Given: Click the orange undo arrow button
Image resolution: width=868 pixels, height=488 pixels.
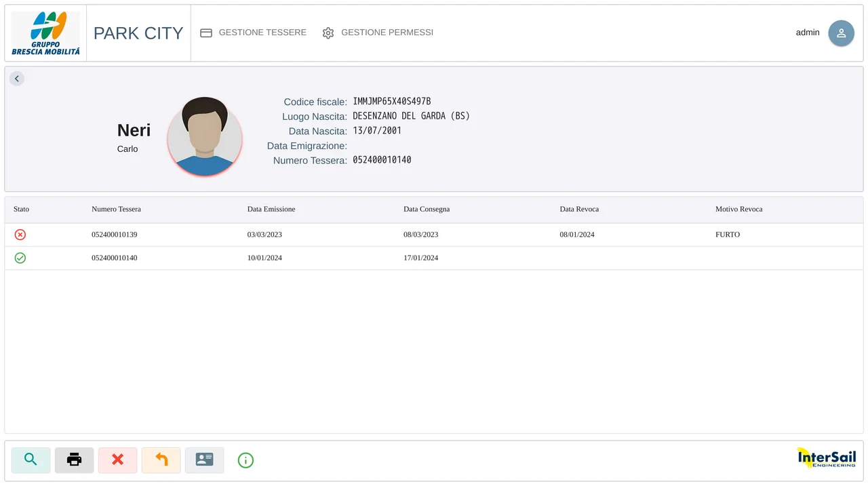Looking at the screenshot, I should click(161, 460).
